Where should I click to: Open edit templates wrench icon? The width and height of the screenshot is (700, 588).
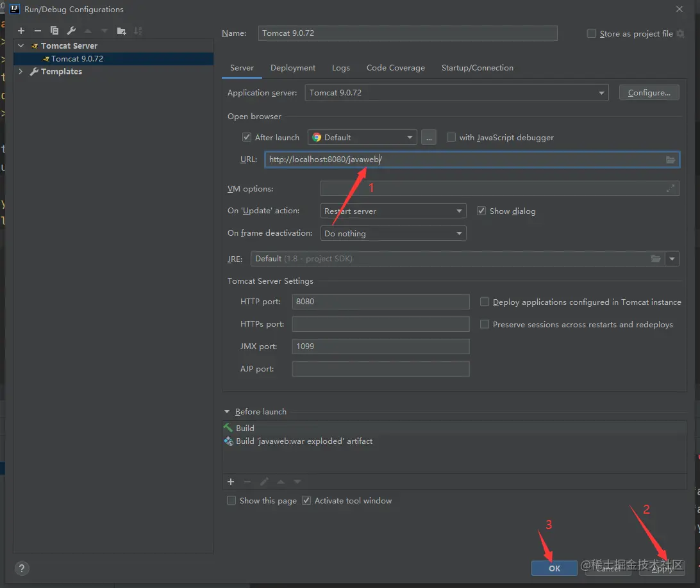pos(71,31)
